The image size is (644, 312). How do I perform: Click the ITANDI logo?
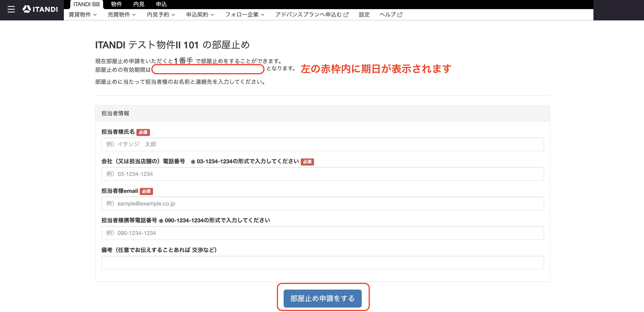coord(40,9)
